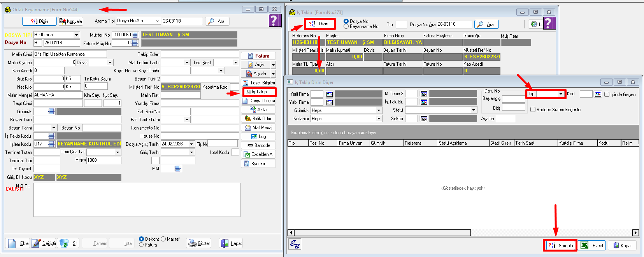Enable the Sadece Süresi Geçenler checkbox
Image resolution: width=644 pixels, height=257 pixels.
coord(533,110)
